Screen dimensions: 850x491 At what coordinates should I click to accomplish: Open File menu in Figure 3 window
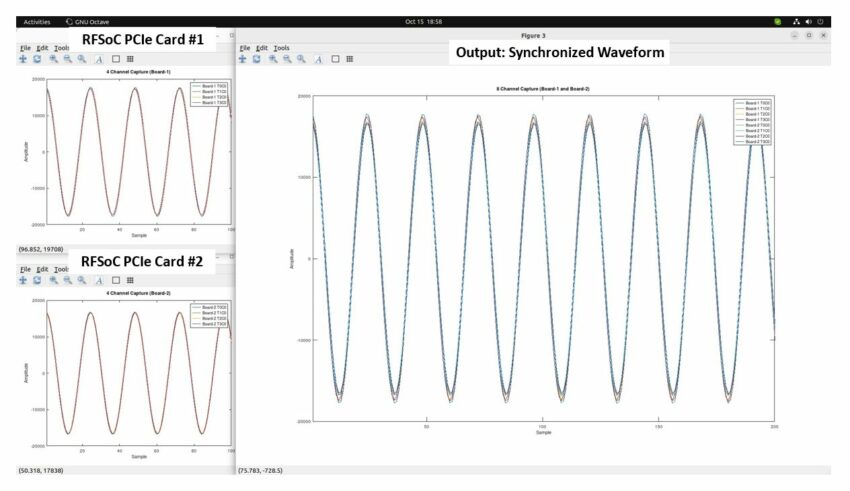click(x=244, y=47)
